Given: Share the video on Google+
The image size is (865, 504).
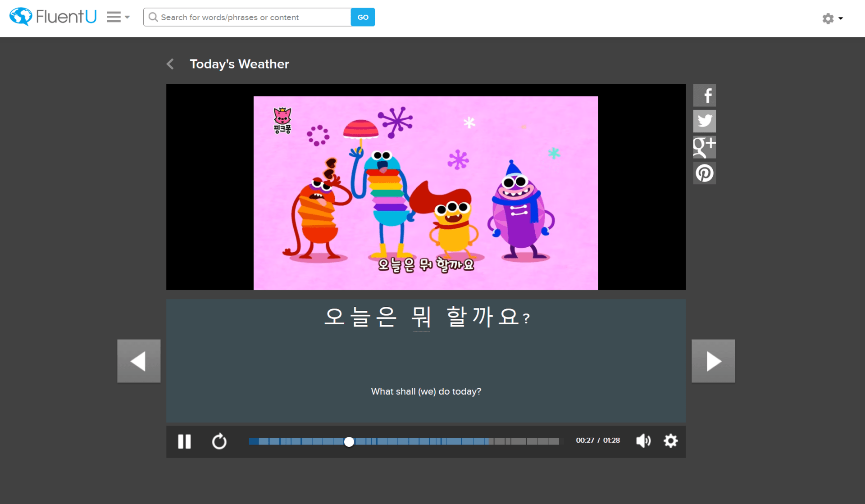Looking at the screenshot, I should pyautogui.click(x=705, y=147).
